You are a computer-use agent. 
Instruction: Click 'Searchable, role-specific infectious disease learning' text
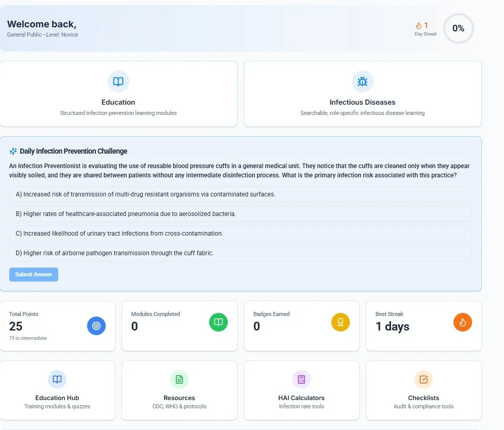(x=363, y=113)
